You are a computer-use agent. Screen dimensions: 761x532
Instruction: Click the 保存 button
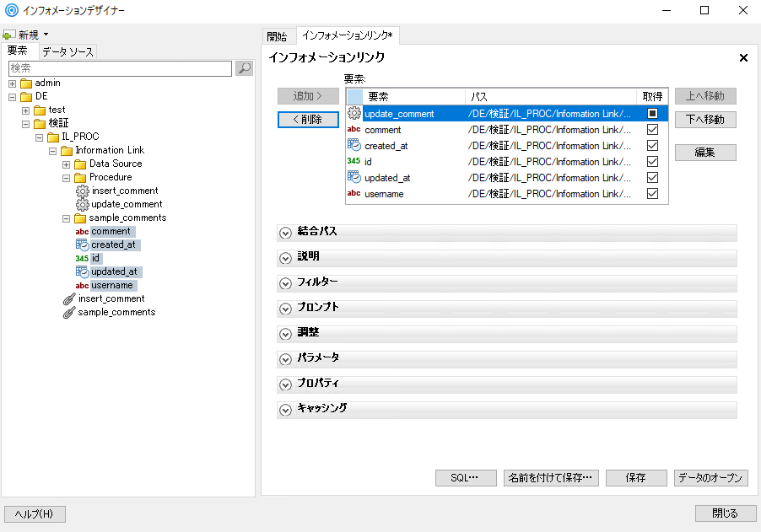coord(636,478)
